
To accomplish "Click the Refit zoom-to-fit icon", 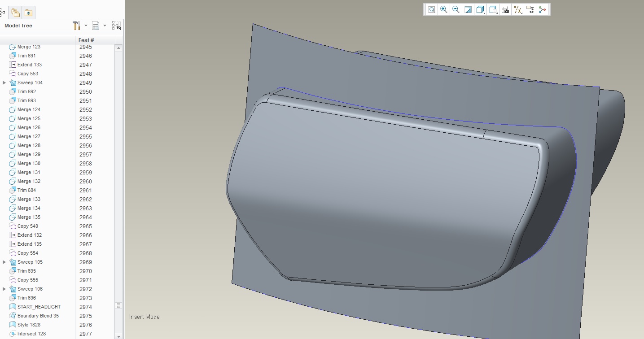I will point(431,9).
